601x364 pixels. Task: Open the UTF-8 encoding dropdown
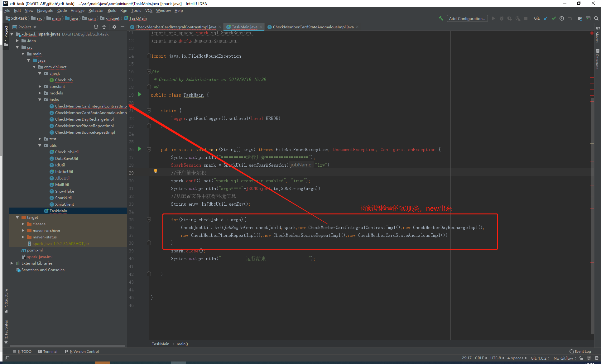click(x=497, y=358)
